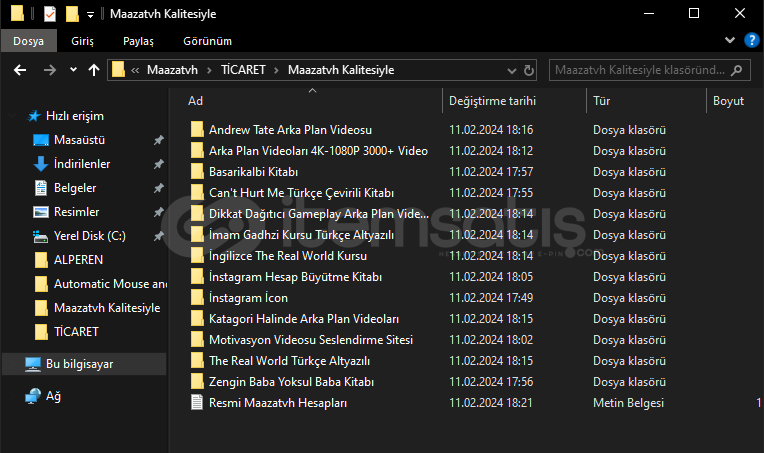Sort by the Boyut column header
Screen dimensions: 764x453
pos(728,101)
